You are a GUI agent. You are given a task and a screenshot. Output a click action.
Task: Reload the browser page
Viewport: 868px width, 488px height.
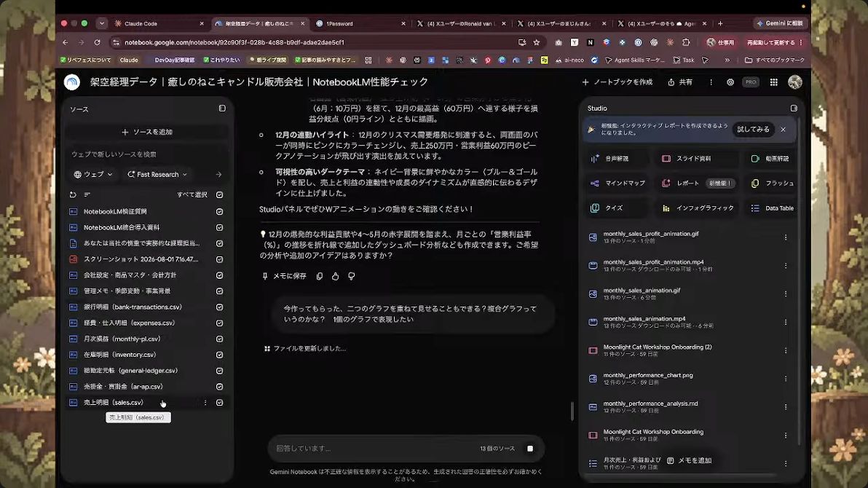point(97,42)
